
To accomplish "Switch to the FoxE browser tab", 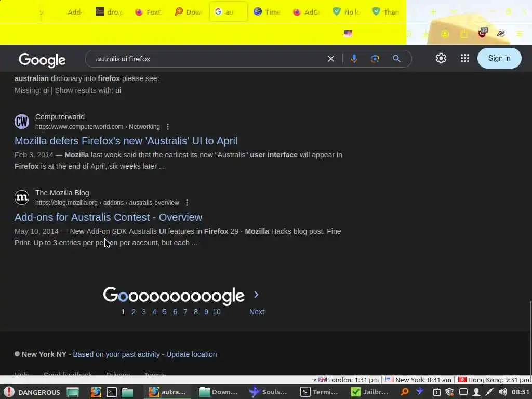I will (149, 12).
